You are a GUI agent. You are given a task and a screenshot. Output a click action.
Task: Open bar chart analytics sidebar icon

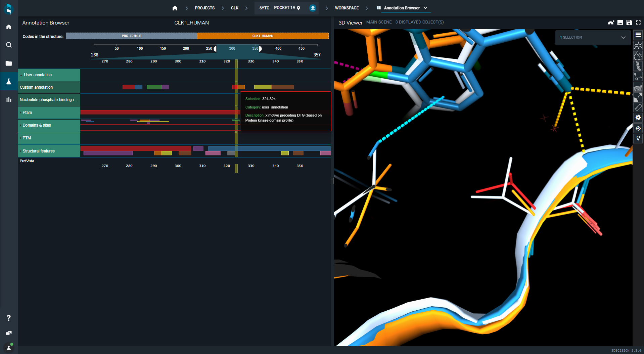click(x=9, y=99)
